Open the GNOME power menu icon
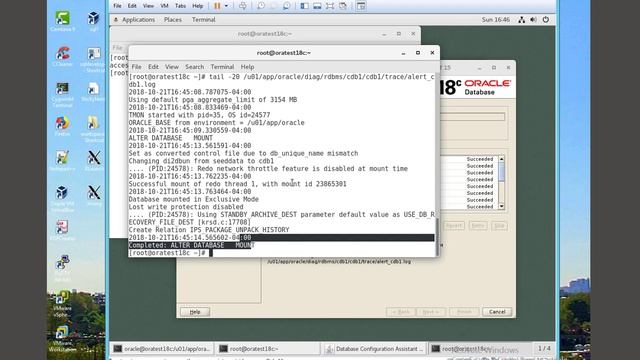 tap(546, 20)
